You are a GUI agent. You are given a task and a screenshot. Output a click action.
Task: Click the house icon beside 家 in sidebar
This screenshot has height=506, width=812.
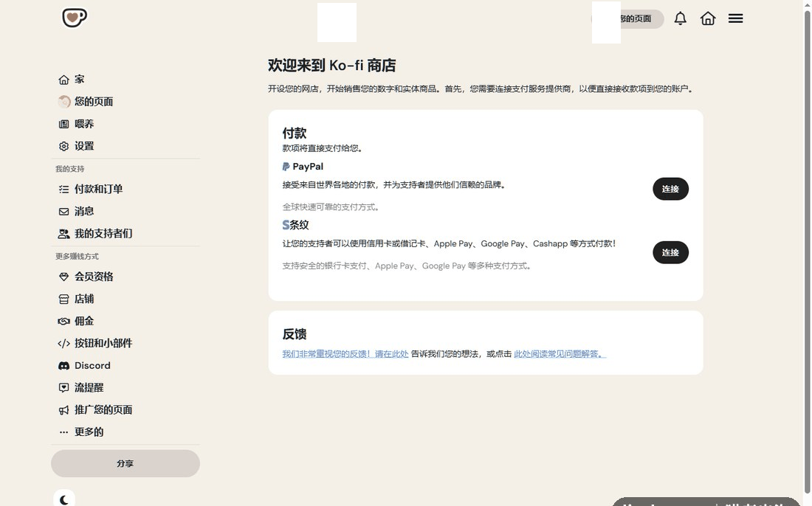click(63, 80)
